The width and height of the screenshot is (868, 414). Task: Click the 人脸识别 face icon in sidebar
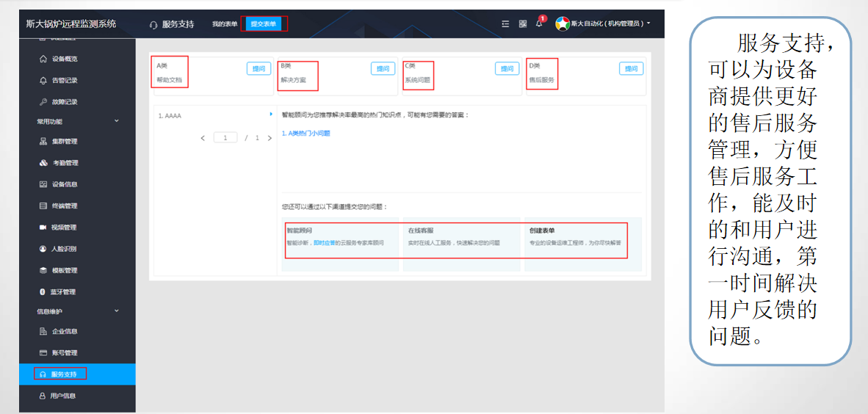(43, 249)
